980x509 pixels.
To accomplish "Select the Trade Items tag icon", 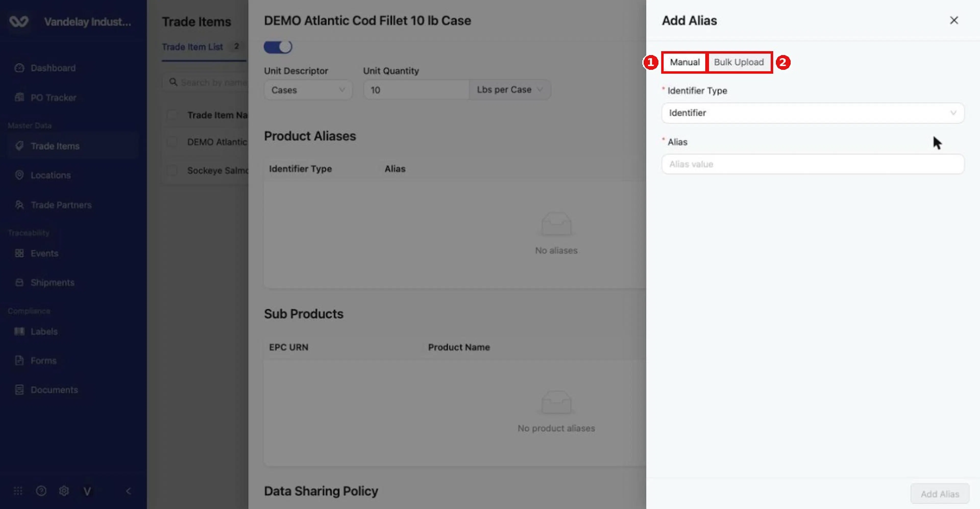I will (19, 146).
